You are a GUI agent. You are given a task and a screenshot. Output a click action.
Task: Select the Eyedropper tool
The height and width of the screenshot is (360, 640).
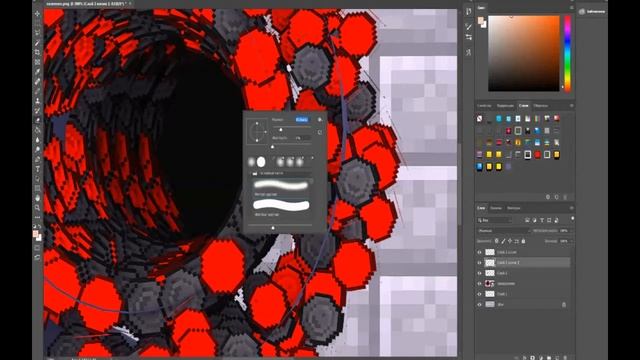(x=38, y=71)
